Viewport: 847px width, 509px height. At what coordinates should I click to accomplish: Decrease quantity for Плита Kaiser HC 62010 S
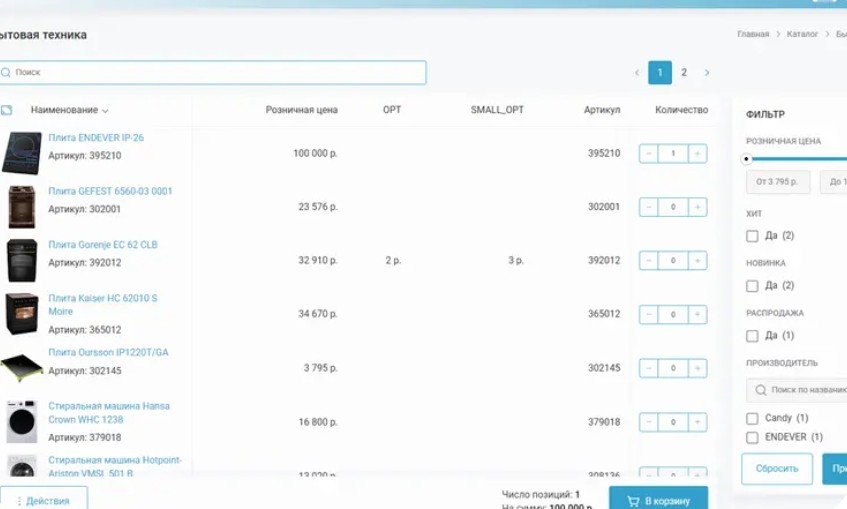pos(649,314)
